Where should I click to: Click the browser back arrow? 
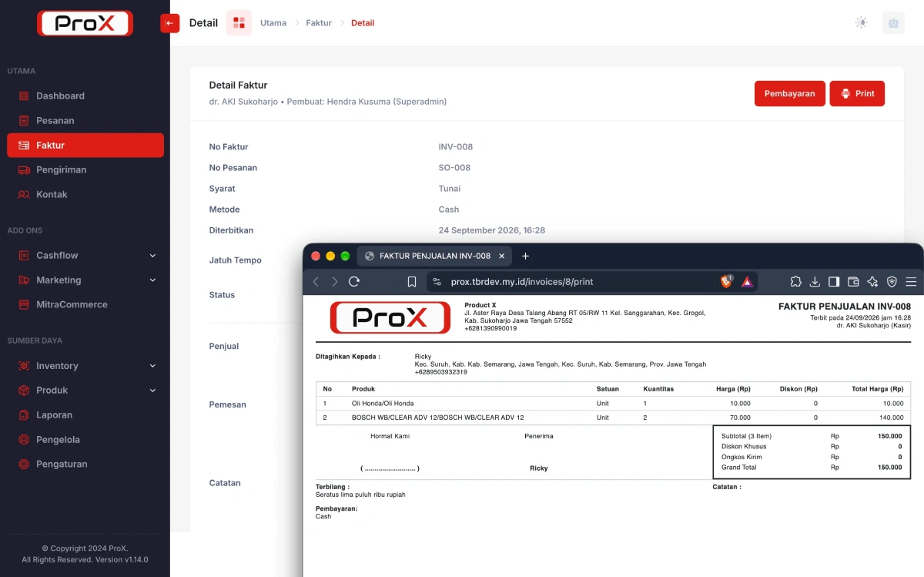(x=316, y=282)
